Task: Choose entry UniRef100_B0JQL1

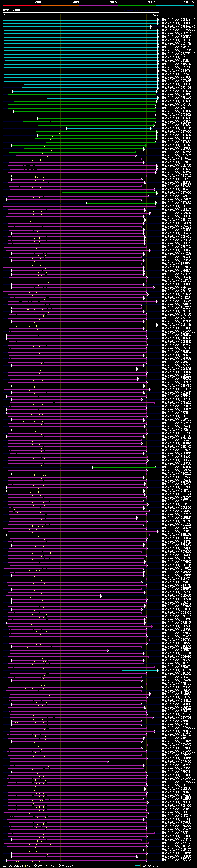Action: pos(177,159)
